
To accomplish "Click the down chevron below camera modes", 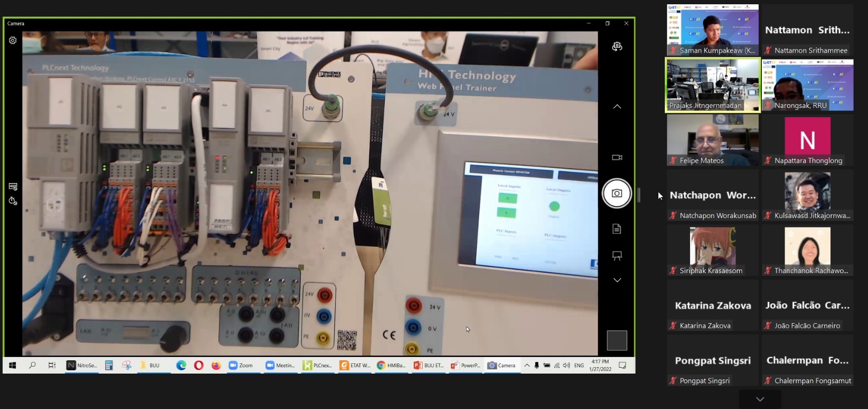I will click(617, 280).
